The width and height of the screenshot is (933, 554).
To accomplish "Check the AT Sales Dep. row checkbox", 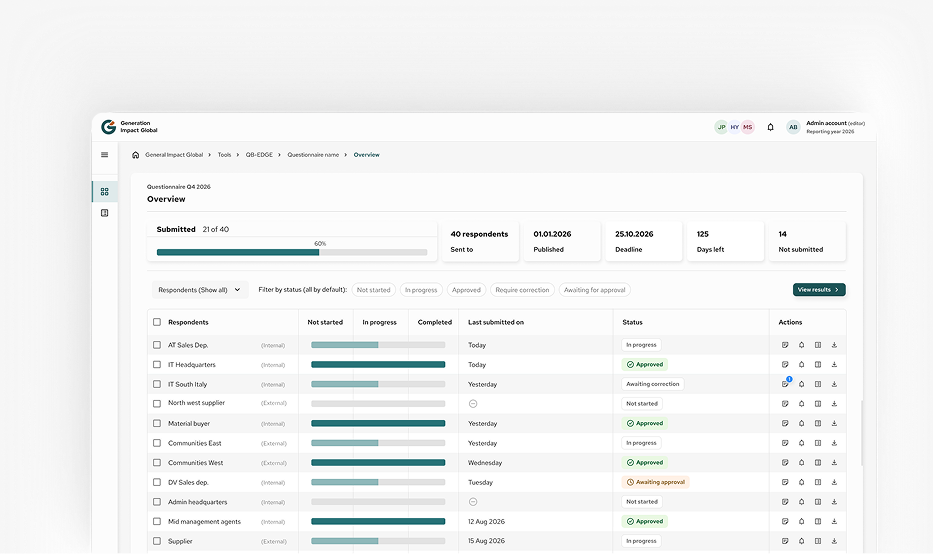I will pyautogui.click(x=157, y=345).
